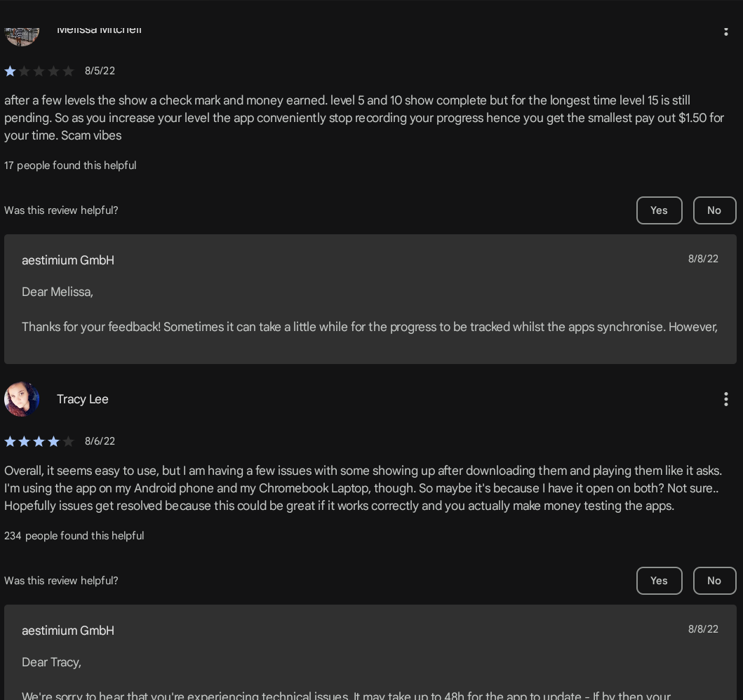Open the overflow menu on Melissa Mitchell's review
Screen dimensions: 743x700
[726, 31]
